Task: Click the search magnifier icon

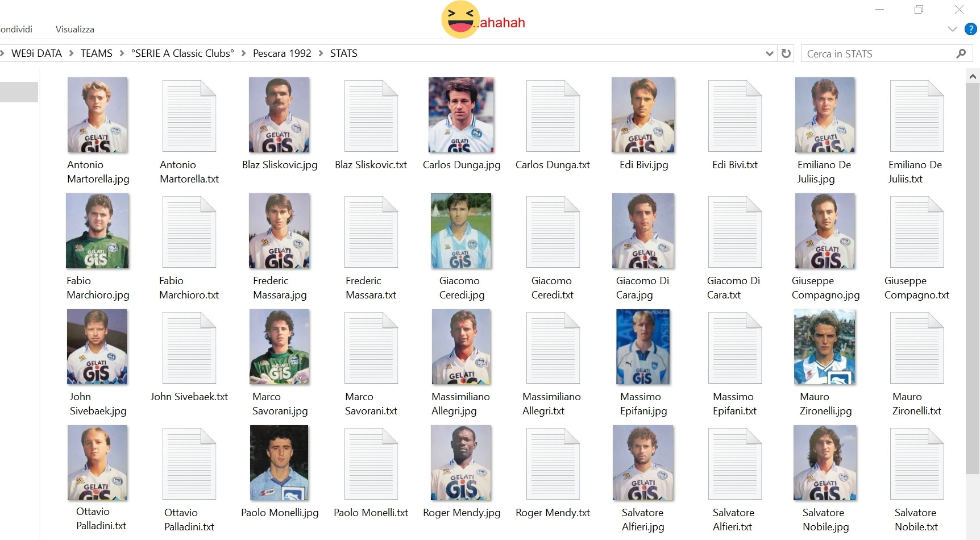Action: pos(961,53)
